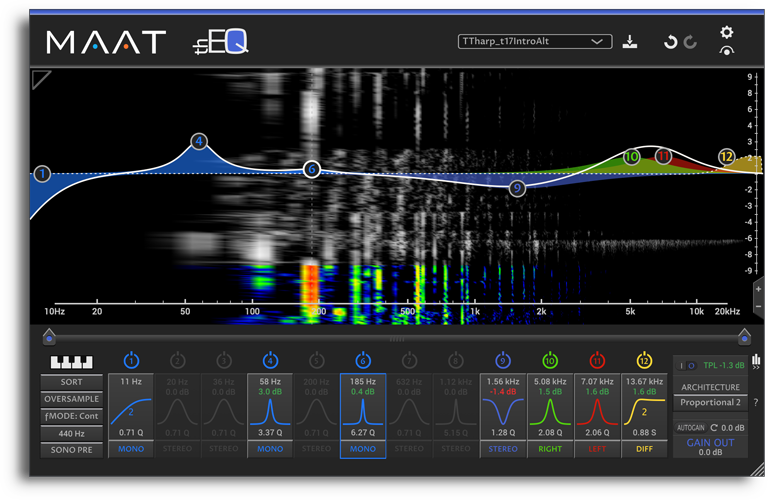Open band 4 MONO channel mode selector

[x=270, y=449]
